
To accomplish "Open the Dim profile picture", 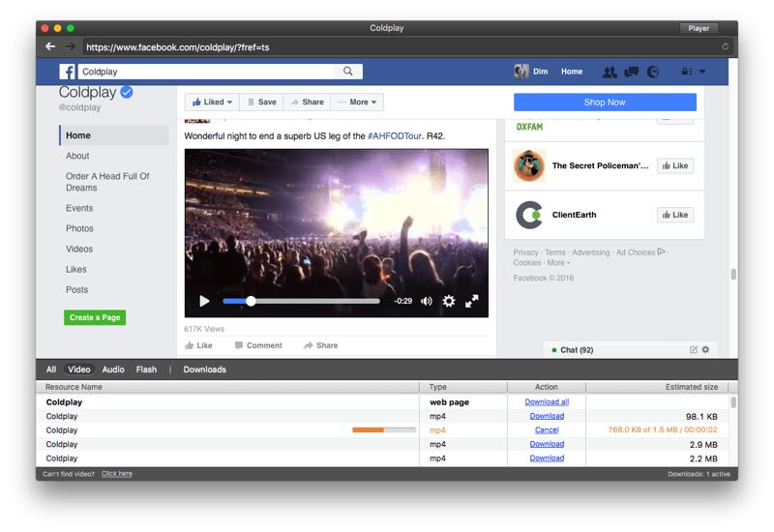I will click(x=521, y=72).
